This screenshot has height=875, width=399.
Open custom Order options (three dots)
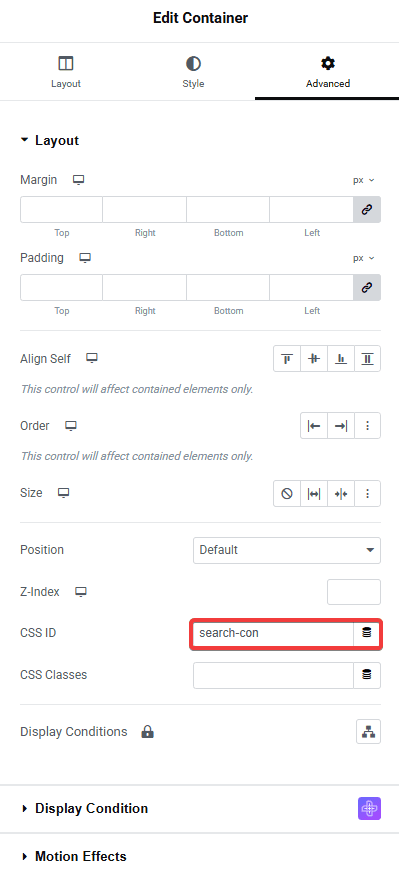pos(367,426)
